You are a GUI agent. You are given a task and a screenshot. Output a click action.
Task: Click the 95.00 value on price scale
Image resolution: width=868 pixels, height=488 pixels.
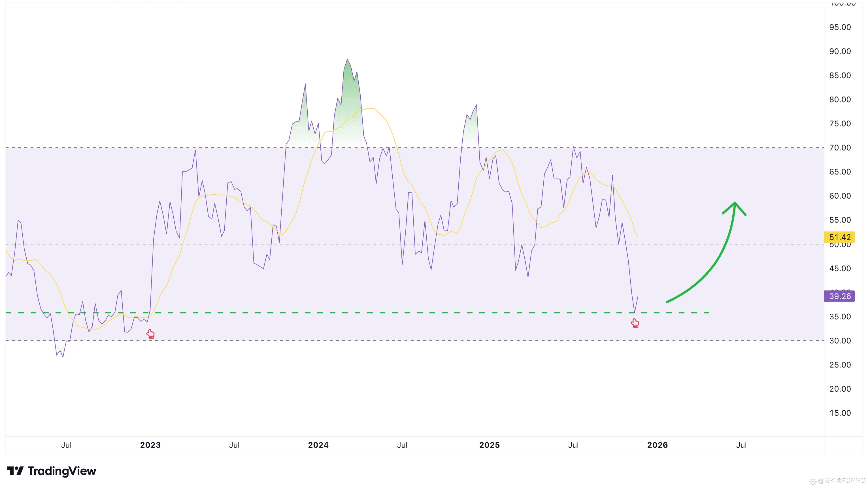pyautogui.click(x=840, y=27)
